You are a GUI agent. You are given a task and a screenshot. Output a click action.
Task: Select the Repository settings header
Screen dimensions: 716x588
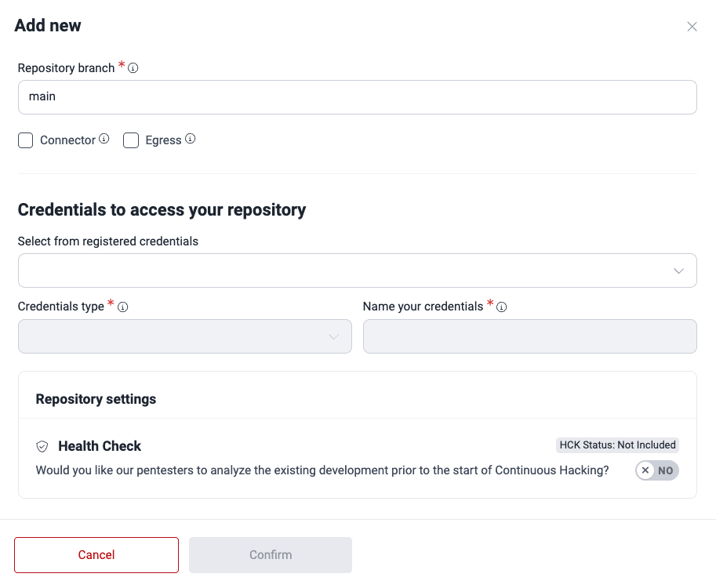96,399
